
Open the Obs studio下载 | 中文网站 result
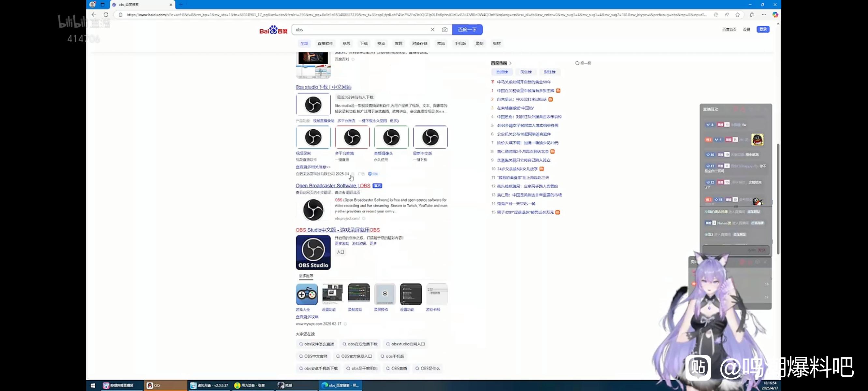click(x=324, y=87)
